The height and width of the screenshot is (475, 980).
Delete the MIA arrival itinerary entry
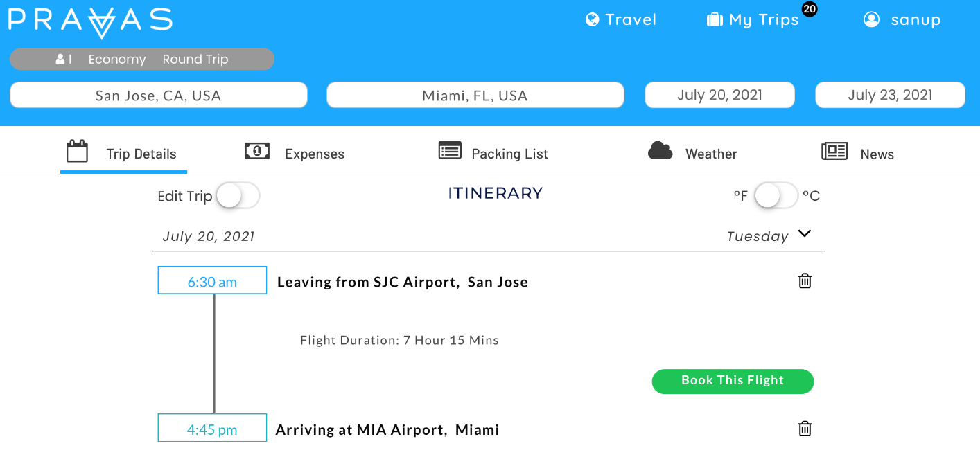click(x=805, y=428)
